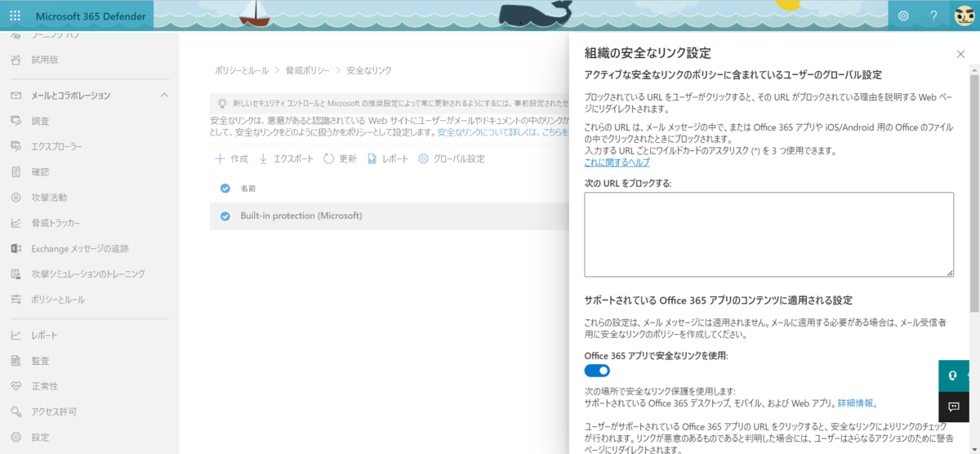Click the 作成 plus button
Viewport: 980px width, 454px height.
coord(231,158)
